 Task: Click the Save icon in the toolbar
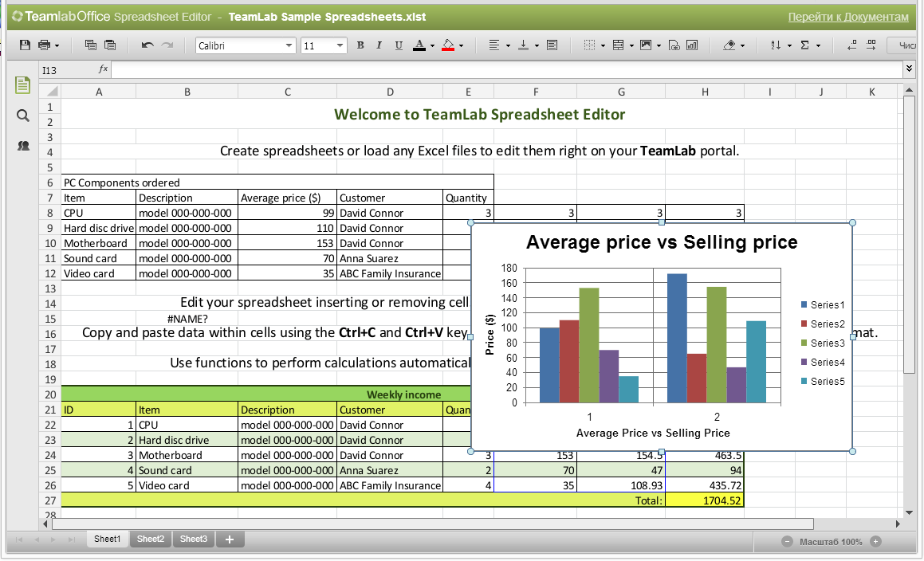tap(25, 45)
